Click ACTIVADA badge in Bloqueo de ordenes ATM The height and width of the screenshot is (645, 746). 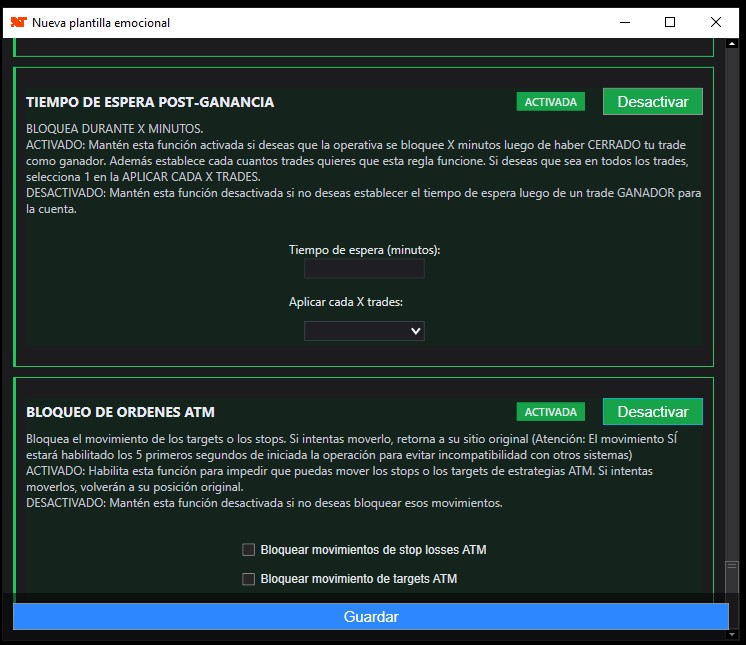point(551,412)
